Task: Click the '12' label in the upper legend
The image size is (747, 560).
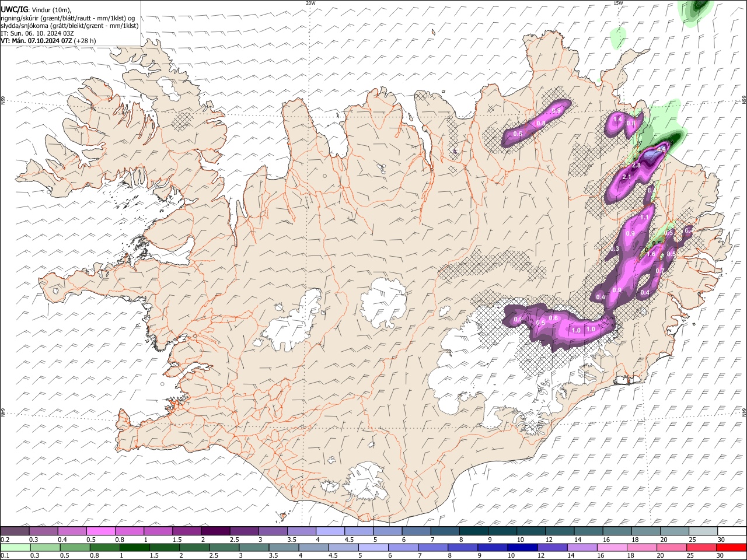Action: [x=549, y=540]
